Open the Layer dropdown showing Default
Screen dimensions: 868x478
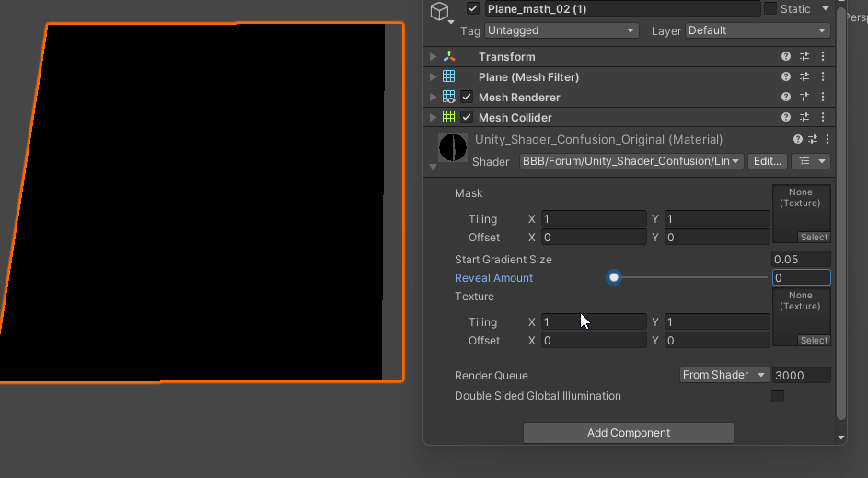coord(758,30)
